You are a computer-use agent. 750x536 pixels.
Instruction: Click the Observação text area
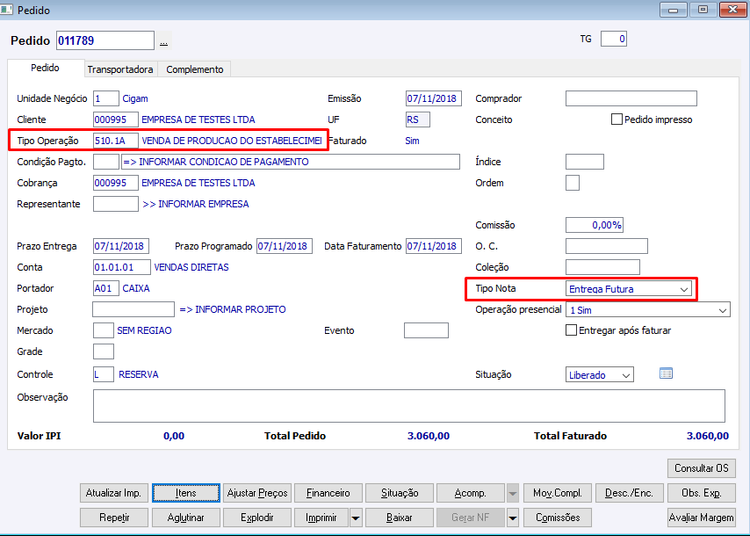click(x=409, y=406)
